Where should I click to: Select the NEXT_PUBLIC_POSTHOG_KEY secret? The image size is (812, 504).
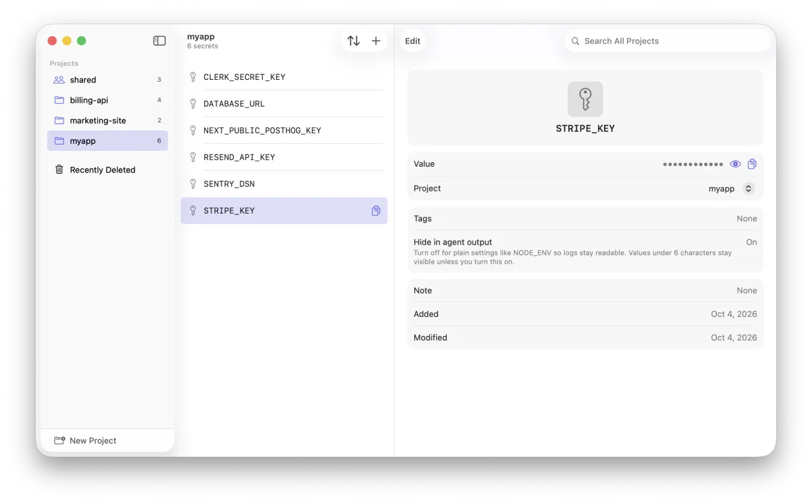click(284, 130)
